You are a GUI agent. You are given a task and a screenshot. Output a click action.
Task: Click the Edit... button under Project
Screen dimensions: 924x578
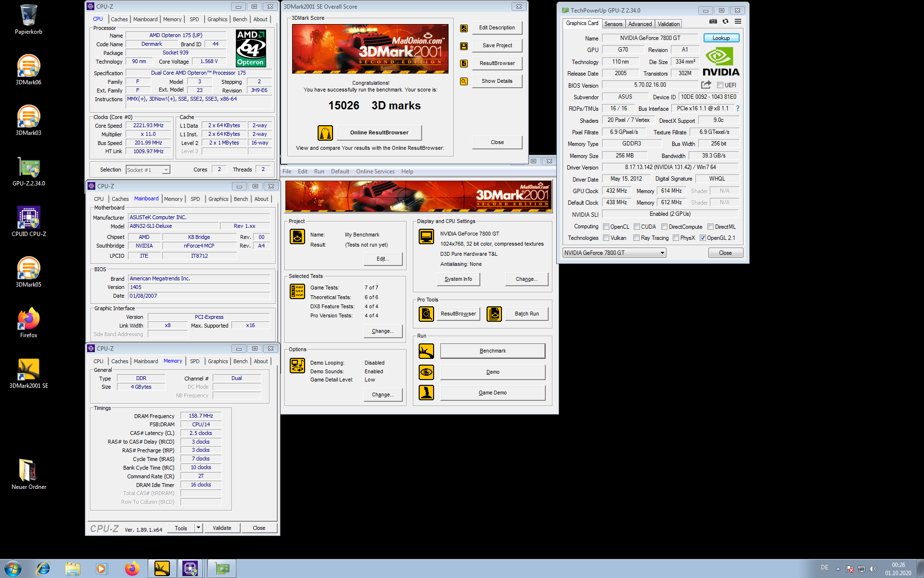tap(383, 259)
